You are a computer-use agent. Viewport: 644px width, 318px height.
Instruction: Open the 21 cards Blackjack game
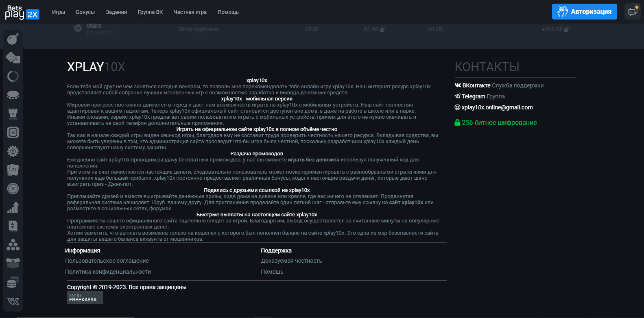(13, 170)
